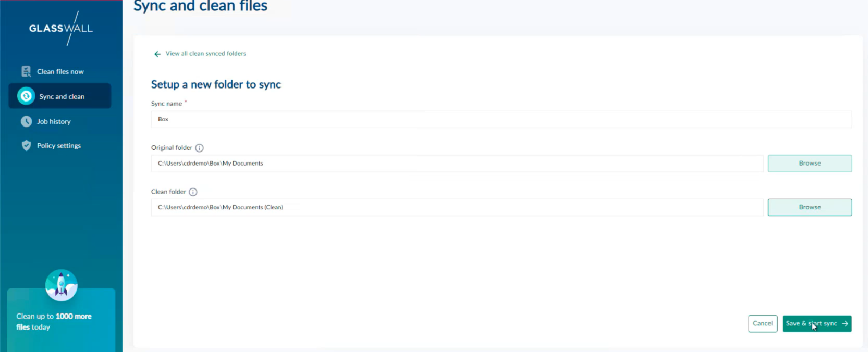Browse for the Clean folder
The height and width of the screenshot is (352, 868).
click(809, 207)
